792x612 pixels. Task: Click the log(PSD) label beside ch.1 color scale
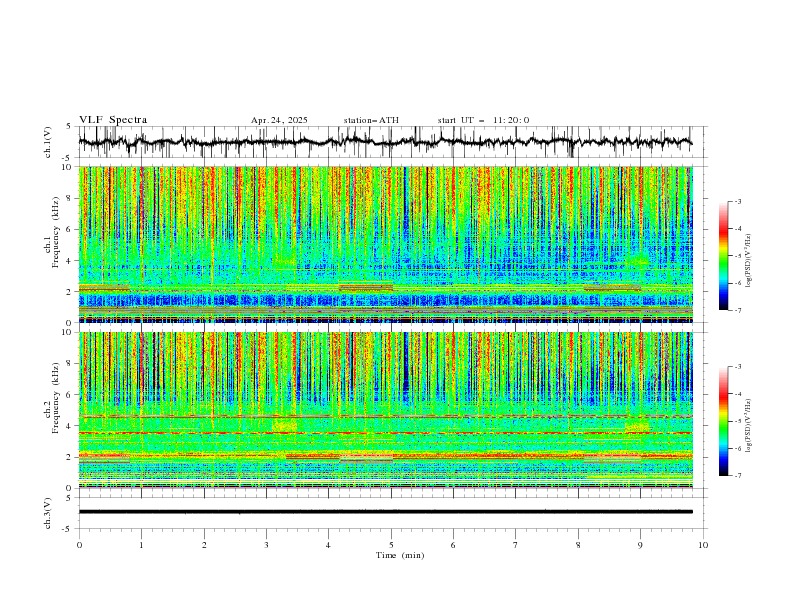749,261
